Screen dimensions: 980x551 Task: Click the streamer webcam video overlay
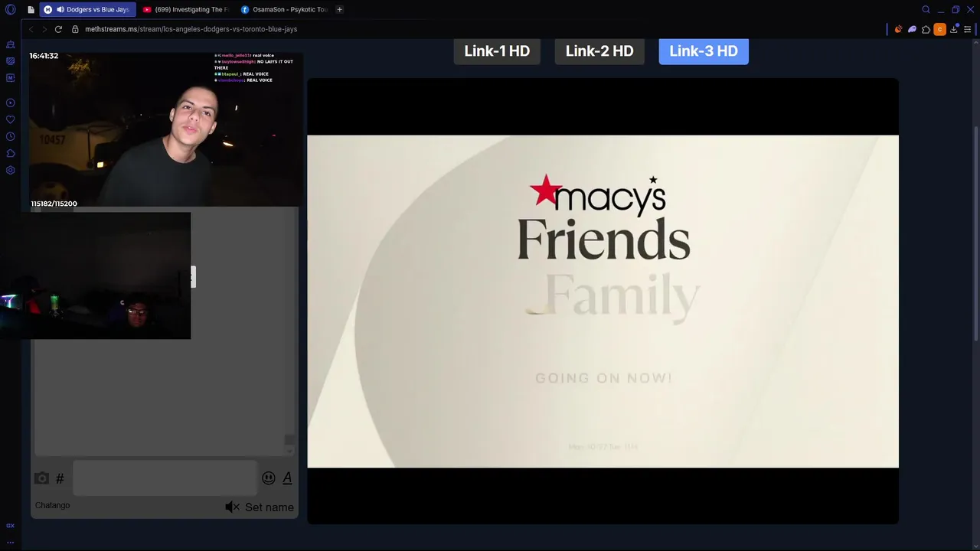click(x=165, y=129)
